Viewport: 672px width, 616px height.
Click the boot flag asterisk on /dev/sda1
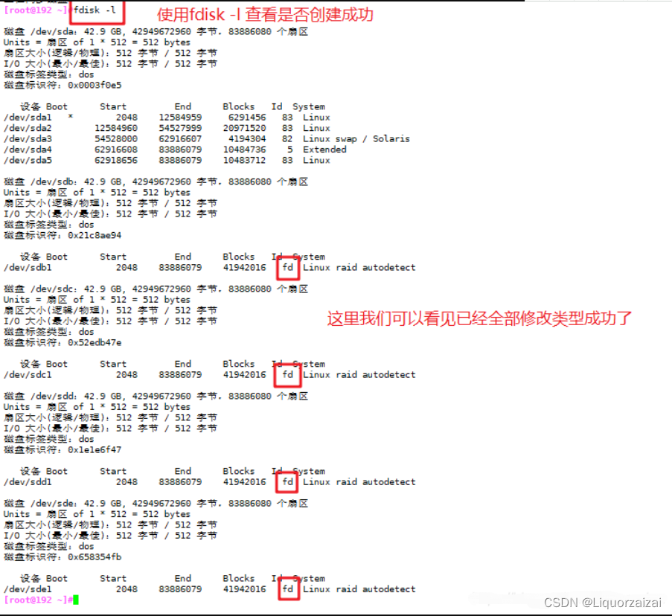tap(70, 117)
